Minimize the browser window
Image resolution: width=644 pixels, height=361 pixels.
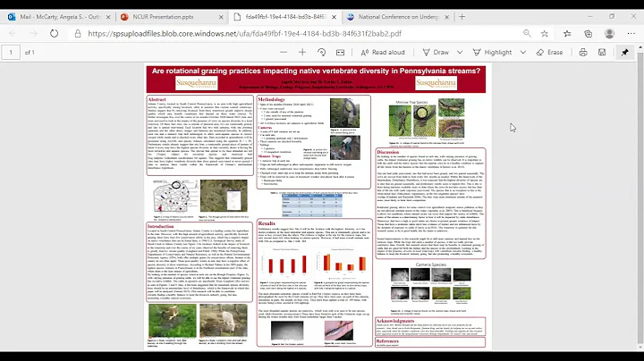click(x=590, y=16)
